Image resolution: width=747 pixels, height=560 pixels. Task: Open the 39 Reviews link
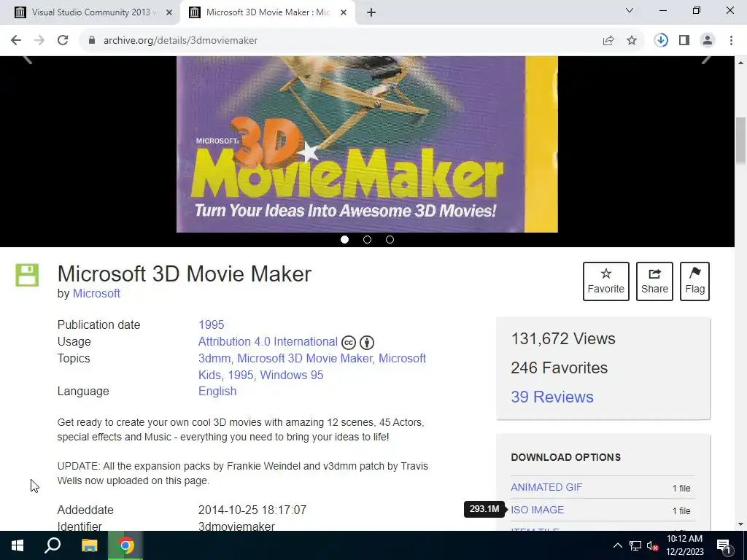pyautogui.click(x=552, y=397)
